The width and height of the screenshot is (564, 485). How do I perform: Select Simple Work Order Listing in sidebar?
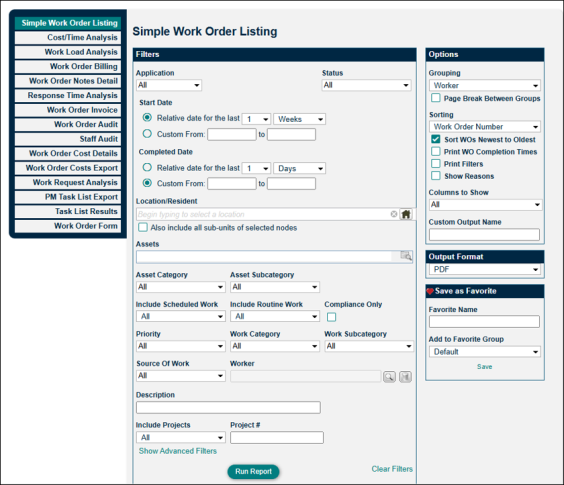tap(68, 23)
